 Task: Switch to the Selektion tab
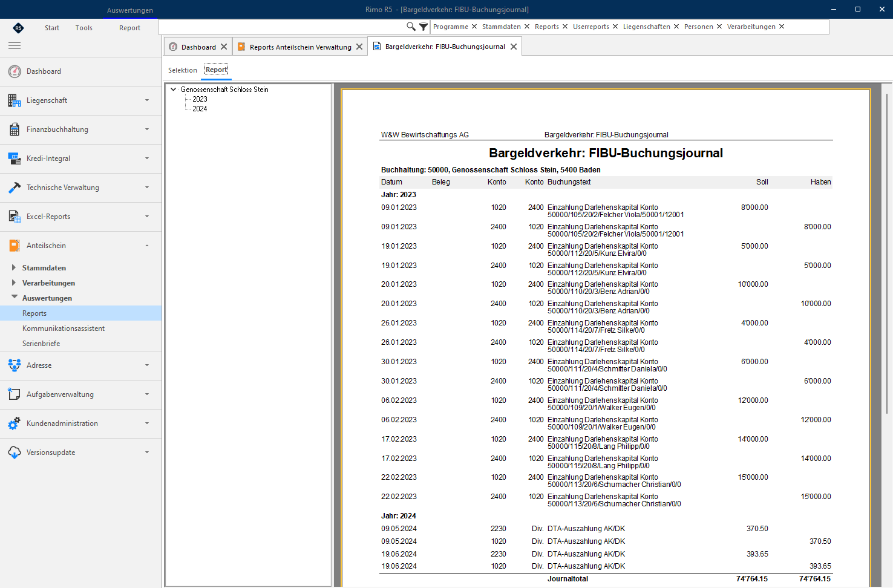coord(183,70)
